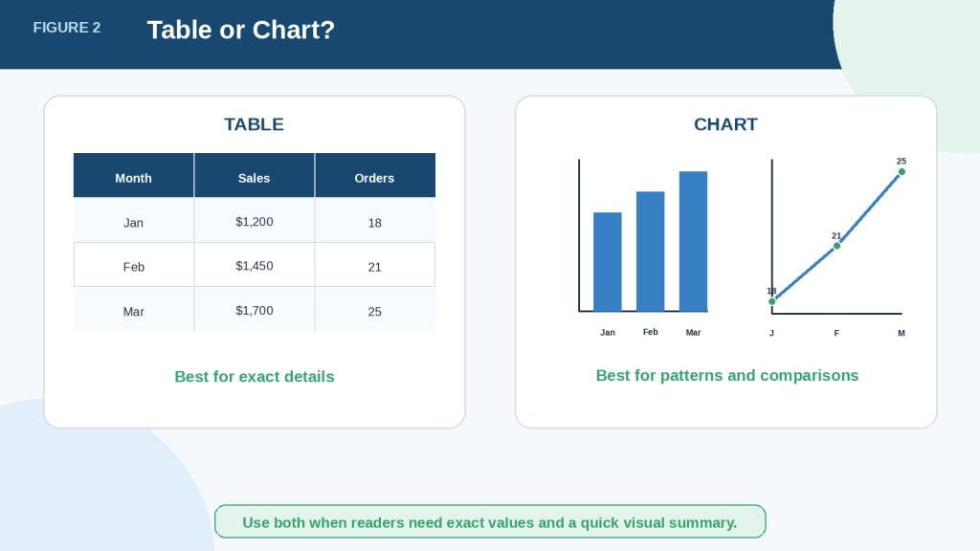Image resolution: width=980 pixels, height=551 pixels.
Task: Click the $1,700 sales cell
Action: pyautogui.click(x=255, y=309)
